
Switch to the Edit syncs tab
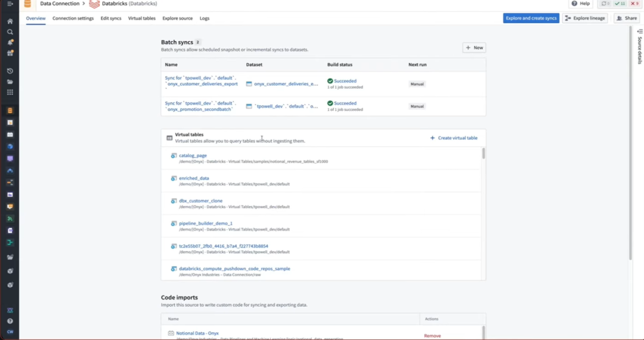pyautogui.click(x=111, y=18)
